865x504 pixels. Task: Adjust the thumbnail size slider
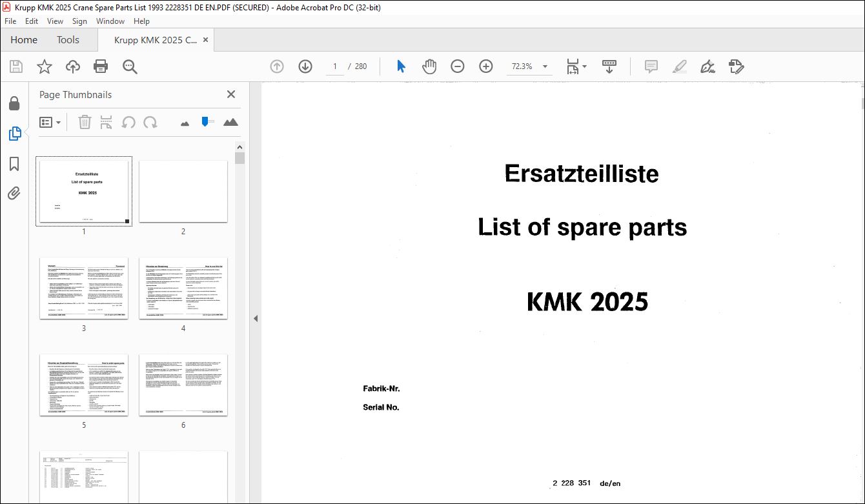(207, 121)
